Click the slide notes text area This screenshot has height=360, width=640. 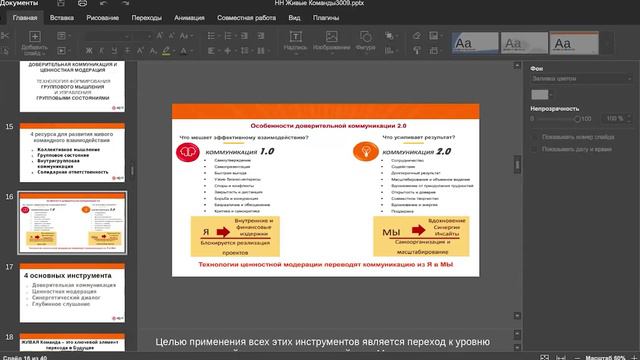[322, 342]
